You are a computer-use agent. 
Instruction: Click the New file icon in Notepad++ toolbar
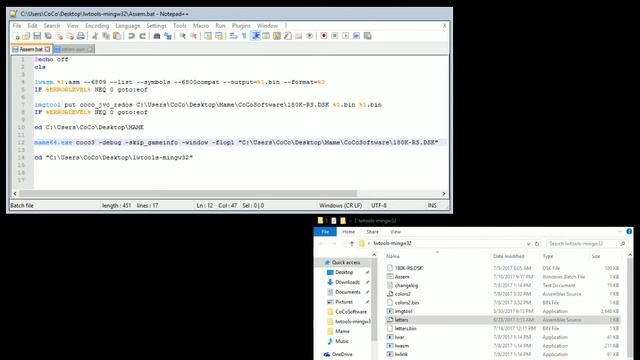pyautogui.click(x=16, y=36)
